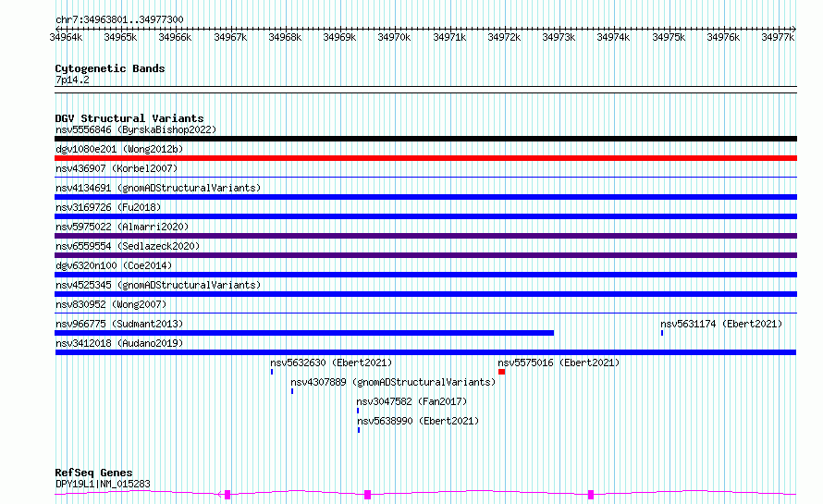Click the small blue nsv3047582 marker
This screenshot has width=823, height=504.
(358, 411)
